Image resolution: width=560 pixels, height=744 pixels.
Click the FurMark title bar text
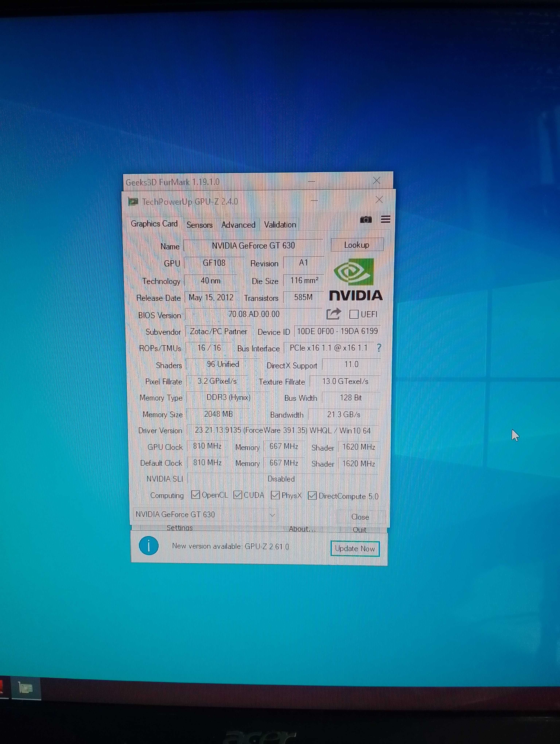pos(172,182)
